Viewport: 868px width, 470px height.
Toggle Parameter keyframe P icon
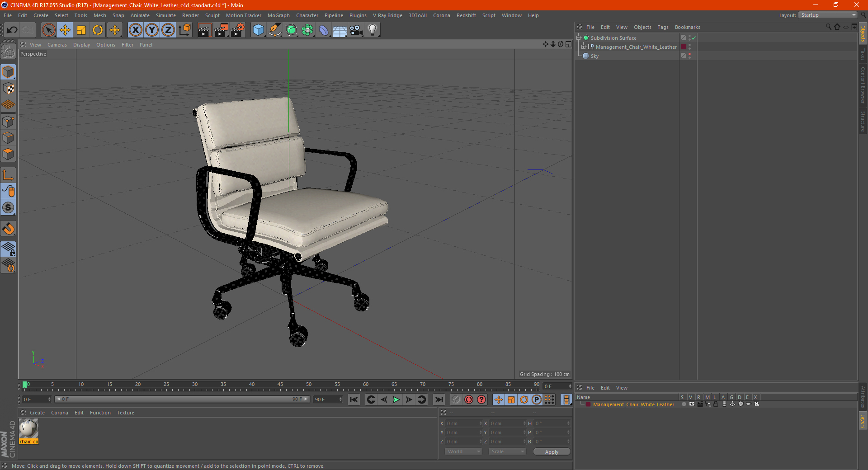coord(536,399)
